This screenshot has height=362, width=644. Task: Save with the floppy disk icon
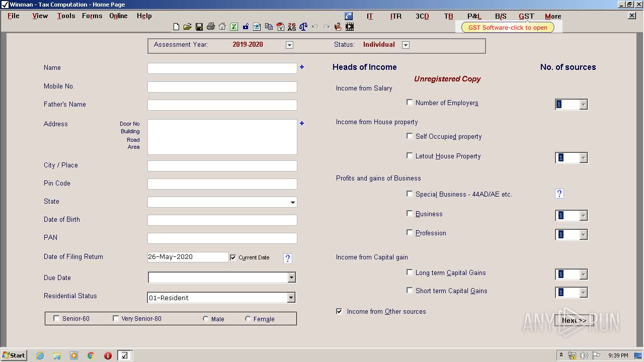click(199, 27)
